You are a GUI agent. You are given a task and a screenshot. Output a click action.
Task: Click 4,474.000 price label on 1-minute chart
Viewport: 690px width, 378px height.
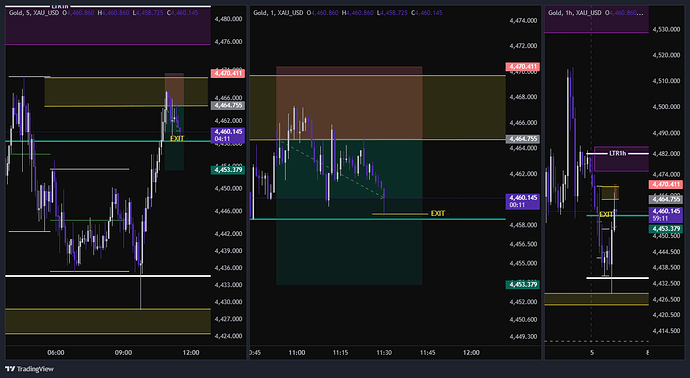523,20
